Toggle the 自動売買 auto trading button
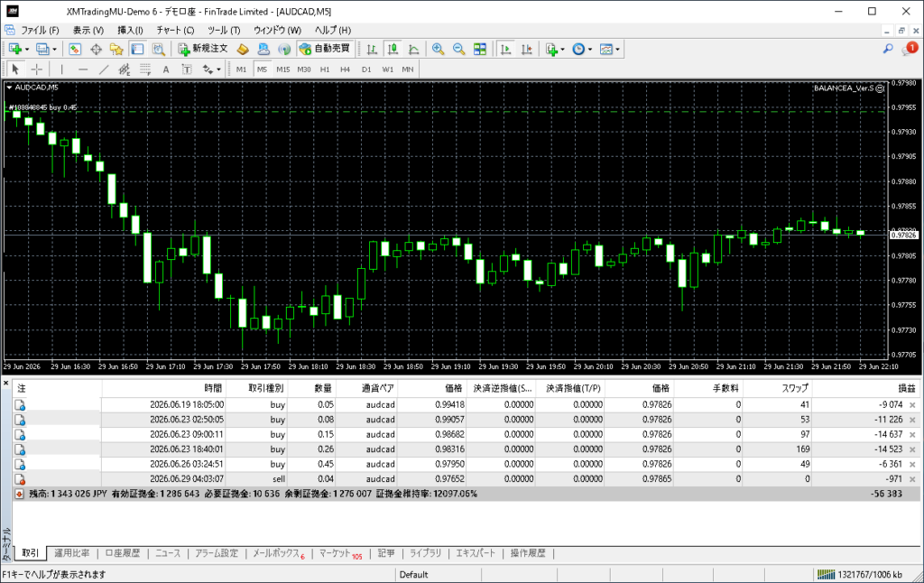Screen dimensions: 924x583 coord(325,49)
